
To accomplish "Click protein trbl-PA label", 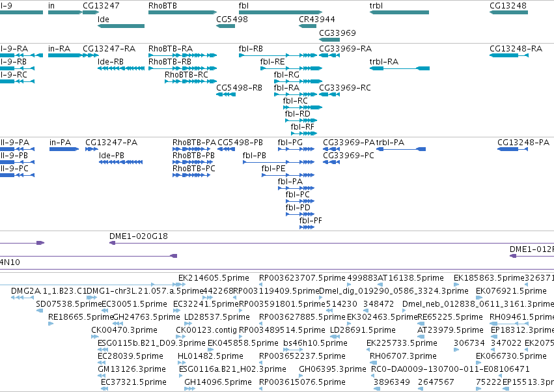I will click(390, 143).
